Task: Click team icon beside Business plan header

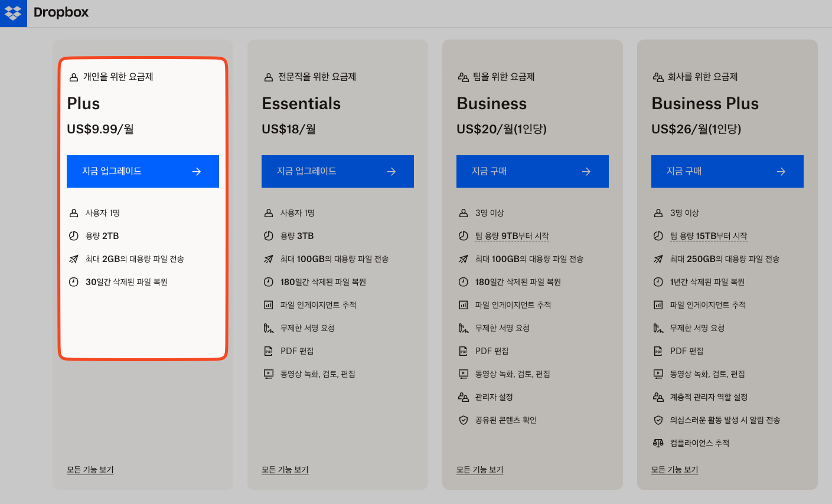Action: [x=464, y=77]
